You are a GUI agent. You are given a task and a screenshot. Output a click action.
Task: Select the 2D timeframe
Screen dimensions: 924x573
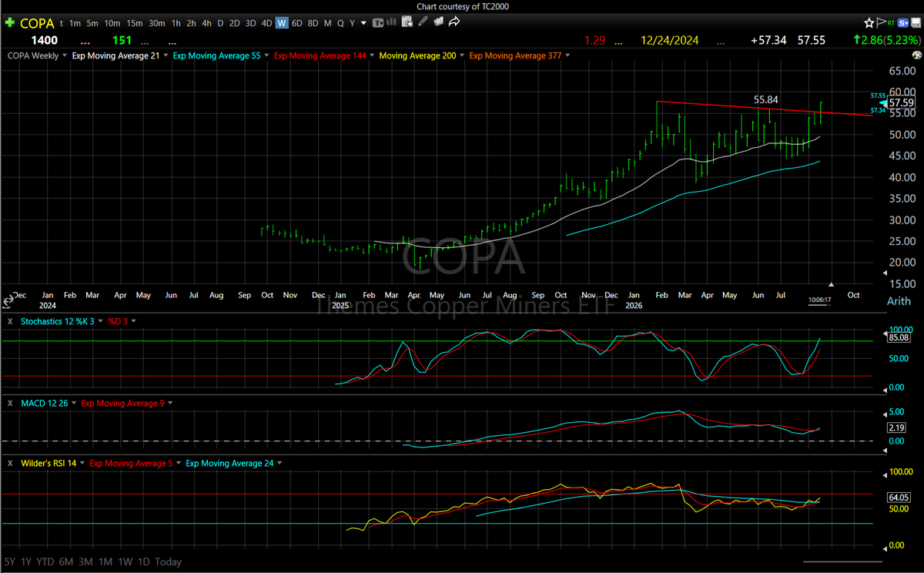click(235, 23)
